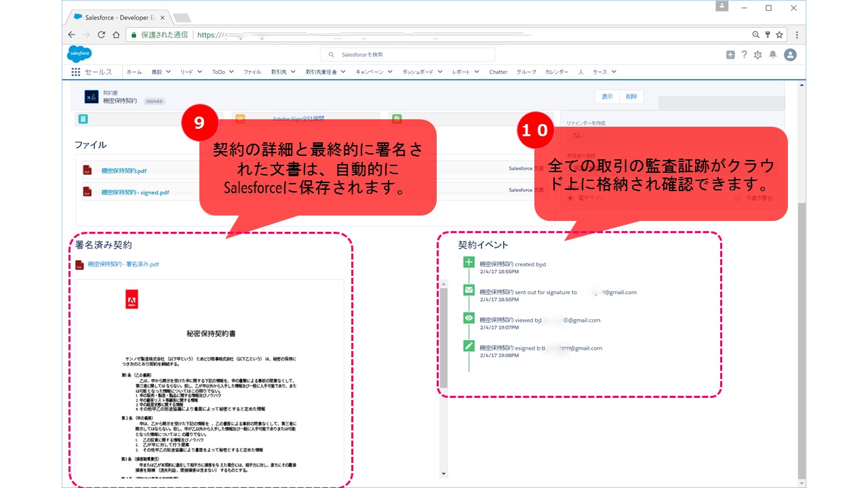Click the PDF icon beside 署名済み.pdf link
The width and height of the screenshot is (868, 488).
pos(79,264)
